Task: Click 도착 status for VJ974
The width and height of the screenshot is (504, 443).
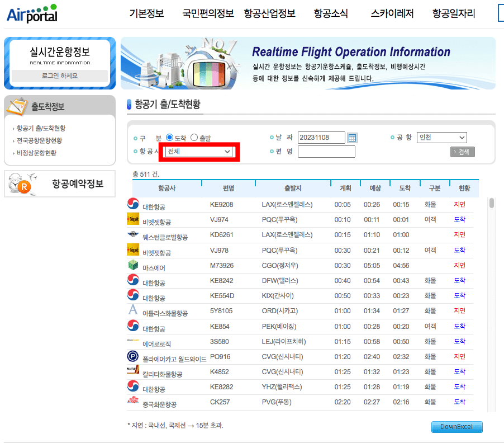Action: pos(459,219)
